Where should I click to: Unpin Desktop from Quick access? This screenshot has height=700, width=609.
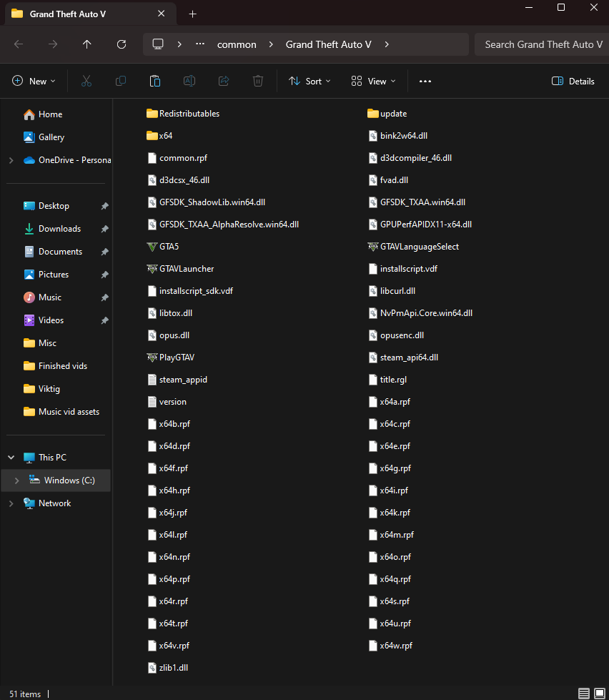(x=105, y=206)
